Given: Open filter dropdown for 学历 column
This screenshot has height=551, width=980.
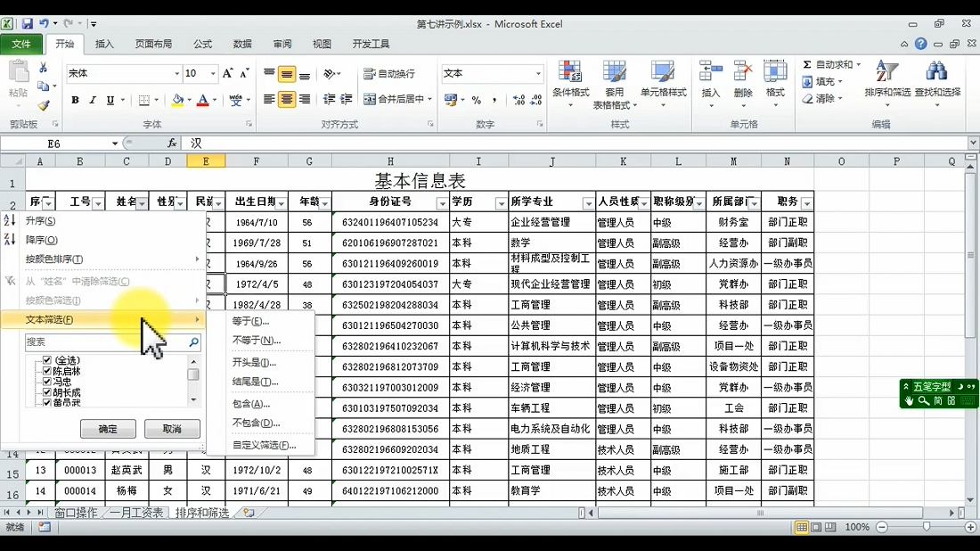Looking at the screenshot, I should click(501, 203).
